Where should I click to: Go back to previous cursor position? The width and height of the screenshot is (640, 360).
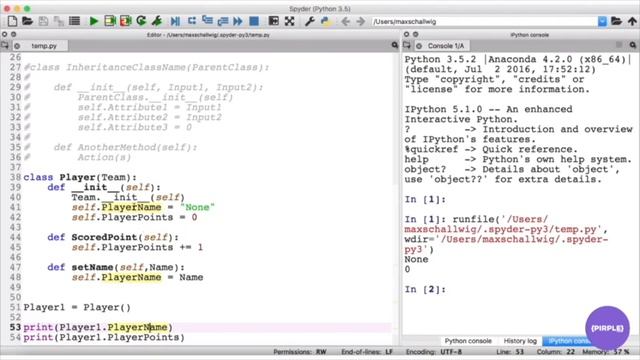coord(345,21)
